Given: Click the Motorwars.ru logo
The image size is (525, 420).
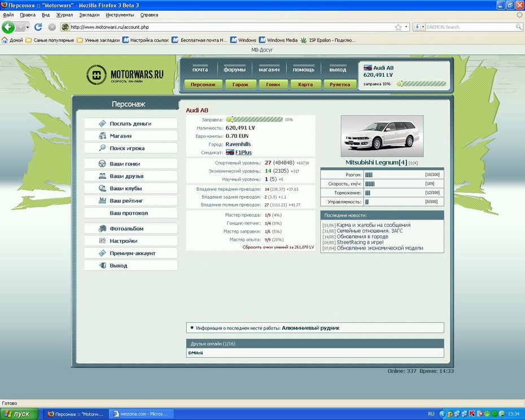Looking at the screenshot, I should (x=125, y=75).
